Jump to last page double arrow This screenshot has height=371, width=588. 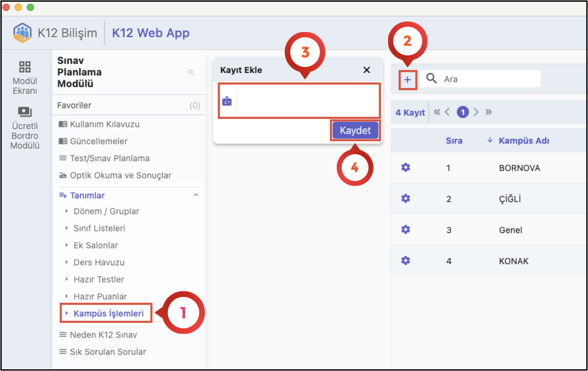click(x=489, y=112)
